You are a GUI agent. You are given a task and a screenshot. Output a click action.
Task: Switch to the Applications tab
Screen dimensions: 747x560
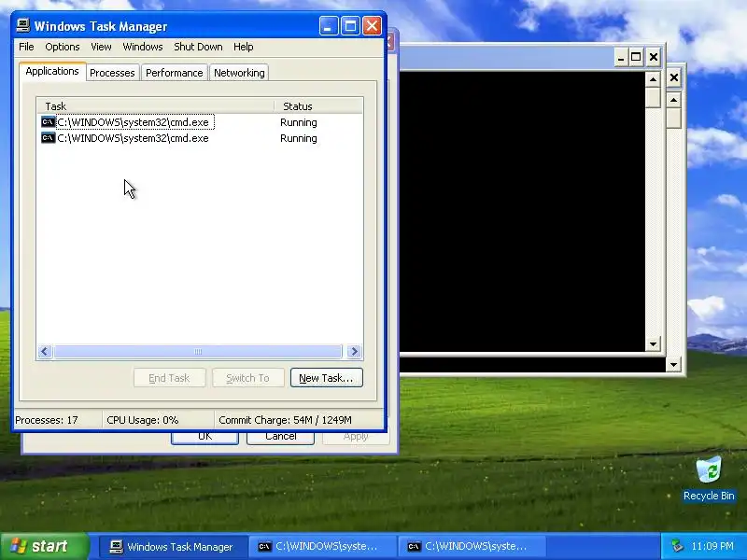52,72
